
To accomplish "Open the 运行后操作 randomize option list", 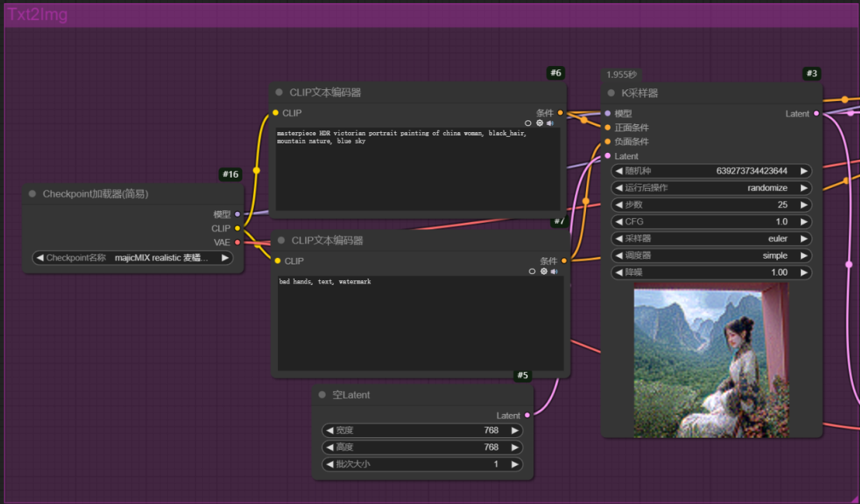I will point(711,188).
